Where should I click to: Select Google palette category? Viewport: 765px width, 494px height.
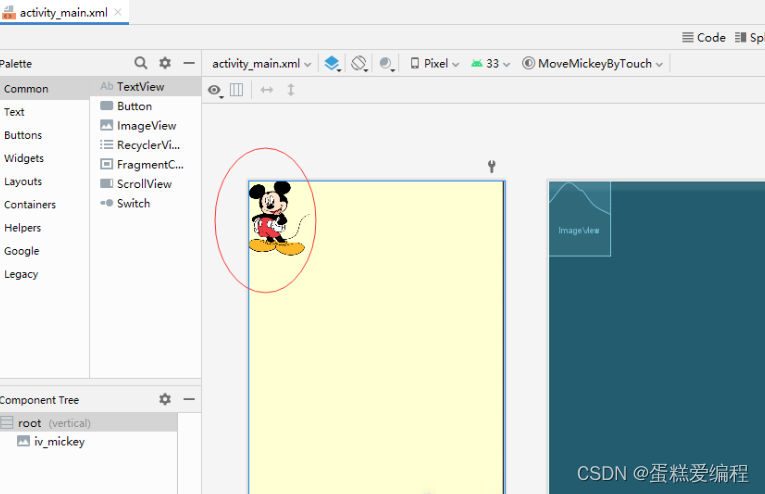(44, 251)
